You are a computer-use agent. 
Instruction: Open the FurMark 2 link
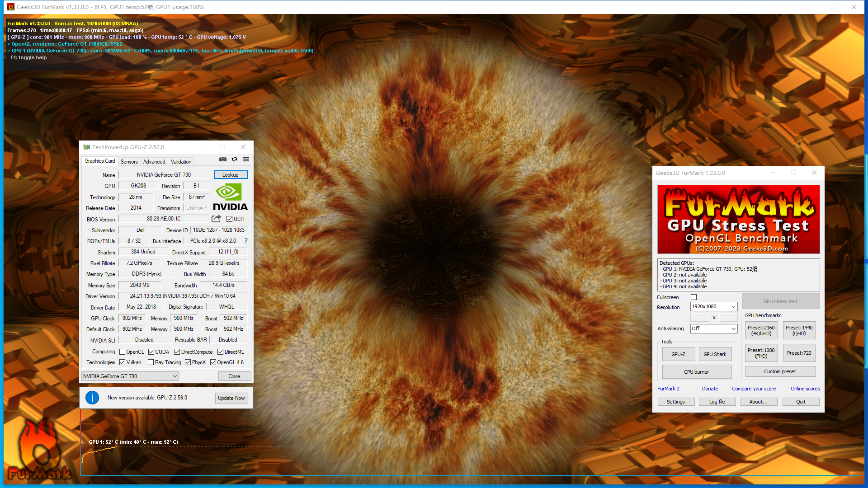pos(668,389)
